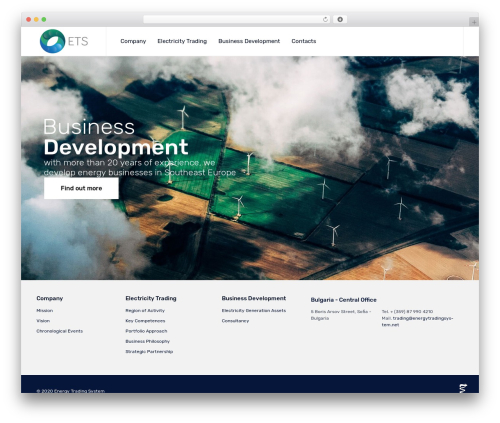500x423 pixels.
Task: Click the browser address bar
Action: 237,19
